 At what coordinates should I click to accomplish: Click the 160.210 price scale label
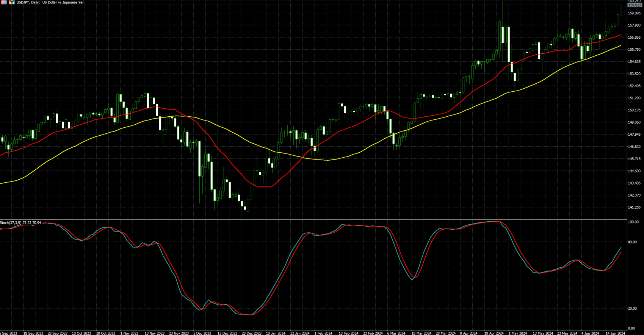click(x=634, y=2)
